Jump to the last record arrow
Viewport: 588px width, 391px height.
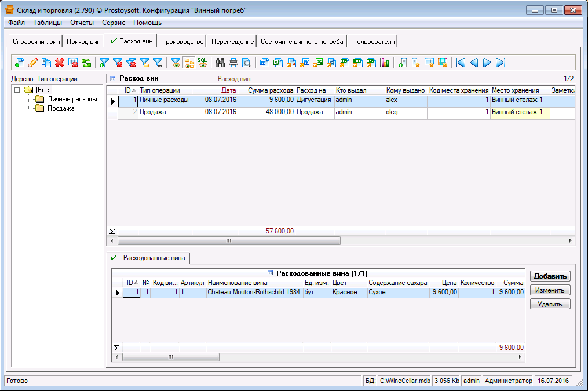(501, 63)
